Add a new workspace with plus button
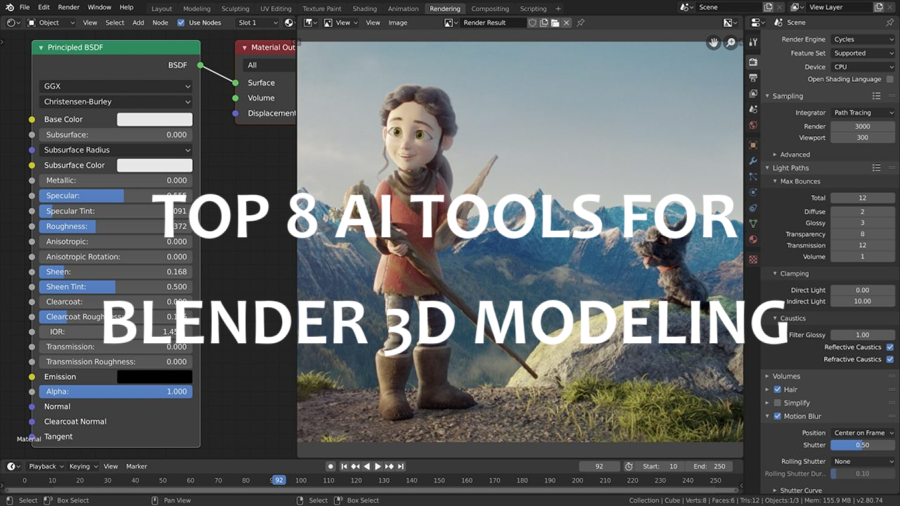This screenshot has width=900, height=506. pyautogui.click(x=558, y=9)
